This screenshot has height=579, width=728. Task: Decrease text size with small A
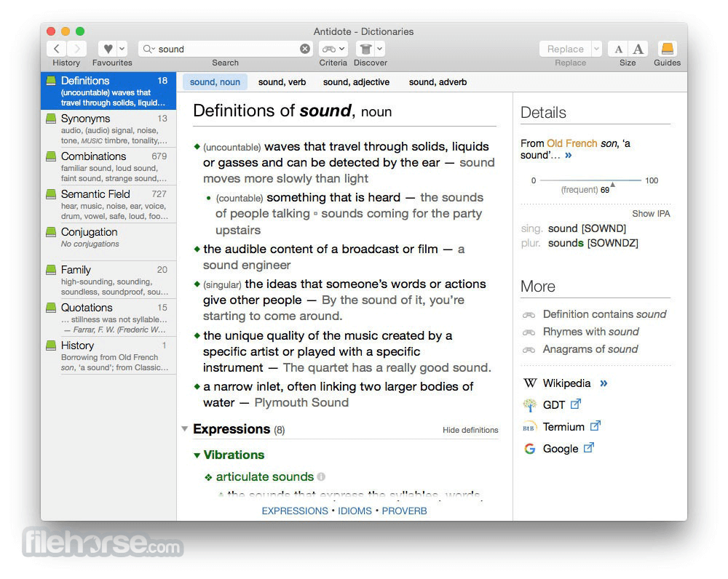coord(618,49)
